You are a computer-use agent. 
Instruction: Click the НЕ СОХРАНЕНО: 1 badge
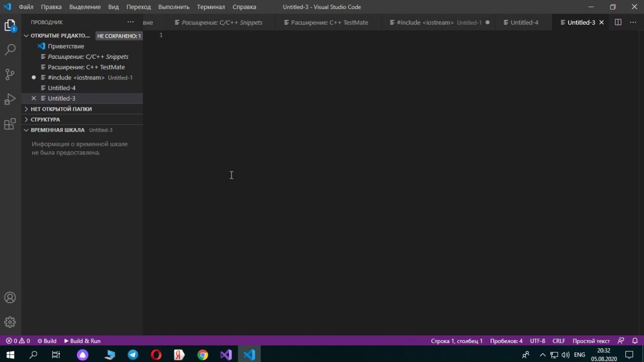point(119,36)
